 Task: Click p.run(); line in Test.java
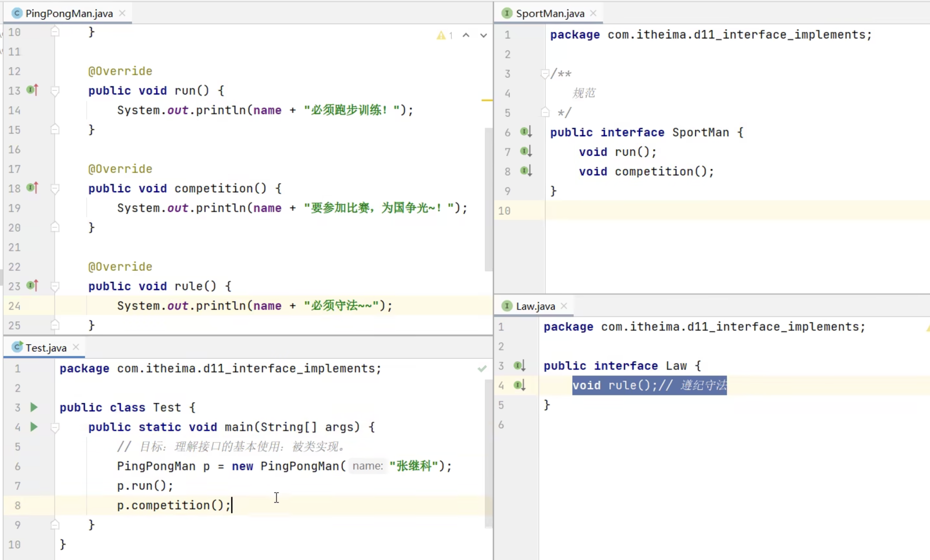145,486
